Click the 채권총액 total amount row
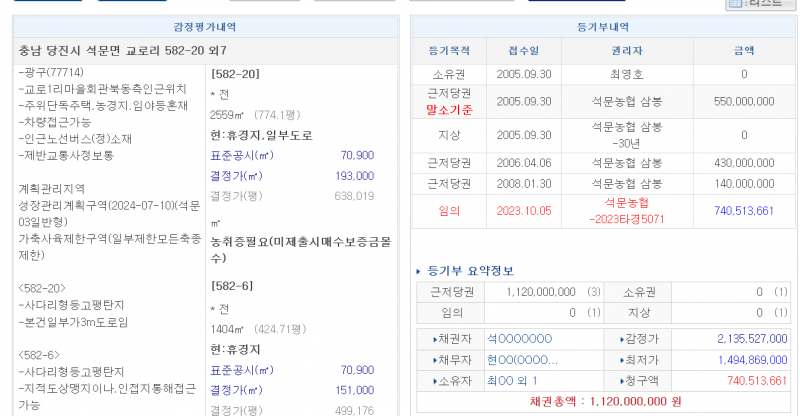This screenshot has height=416, width=800. click(x=603, y=402)
